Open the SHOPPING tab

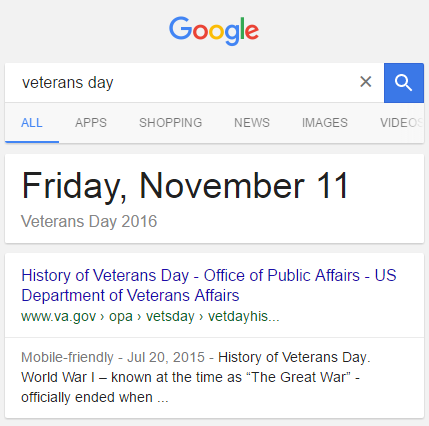[171, 123]
